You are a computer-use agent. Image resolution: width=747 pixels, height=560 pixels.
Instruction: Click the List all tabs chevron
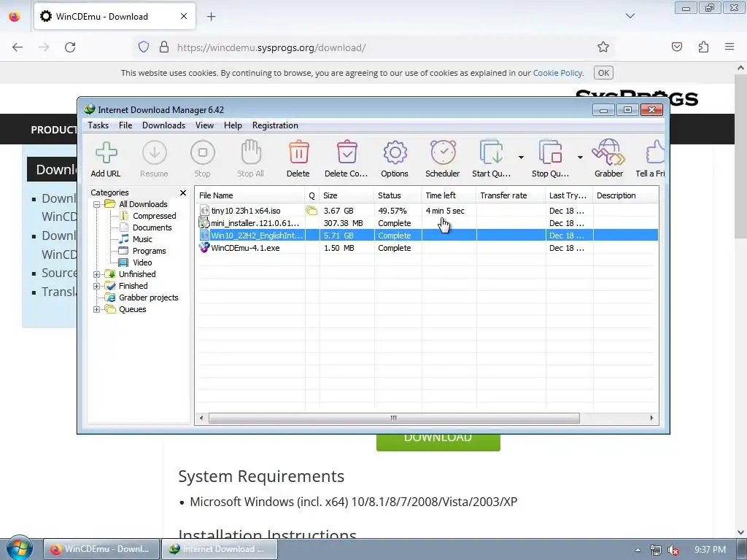pos(630,16)
